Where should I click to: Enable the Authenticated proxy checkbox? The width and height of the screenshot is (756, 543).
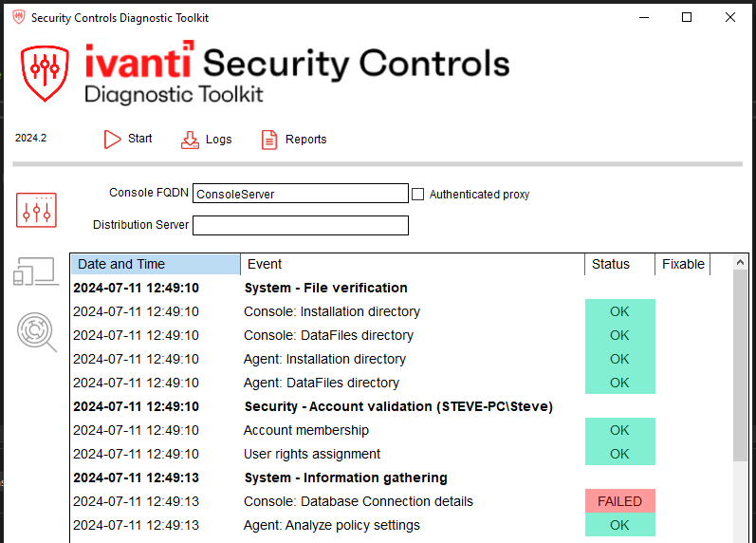418,195
